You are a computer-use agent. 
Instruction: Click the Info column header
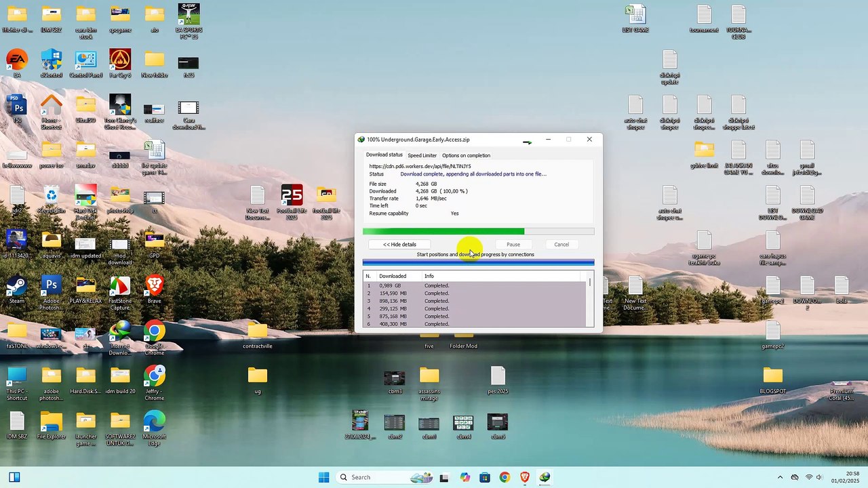coord(501,276)
